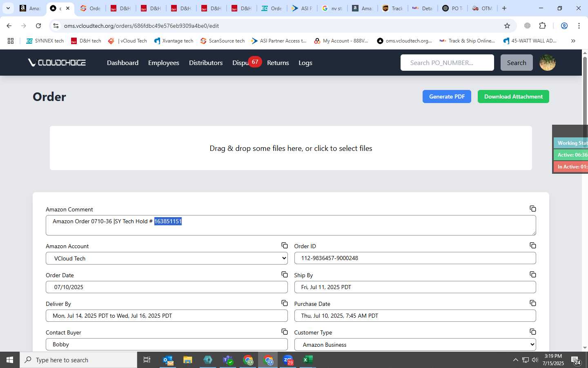Click the Order ID input field
The width and height of the screenshot is (588, 368).
click(415, 258)
